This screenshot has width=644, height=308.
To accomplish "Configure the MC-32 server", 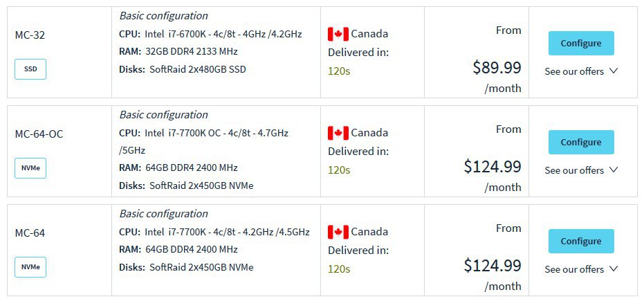I will [581, 43].
